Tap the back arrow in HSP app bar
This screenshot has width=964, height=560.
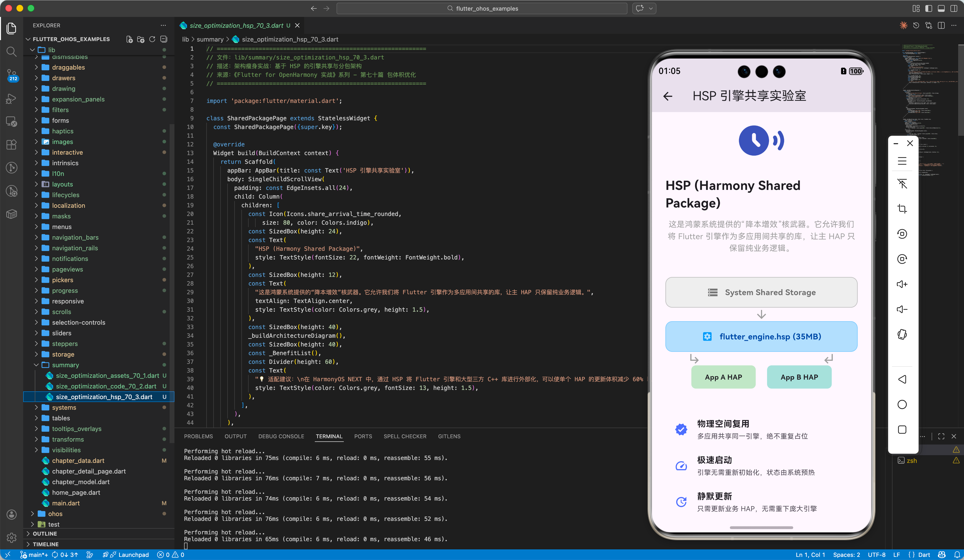pos(668,96)
